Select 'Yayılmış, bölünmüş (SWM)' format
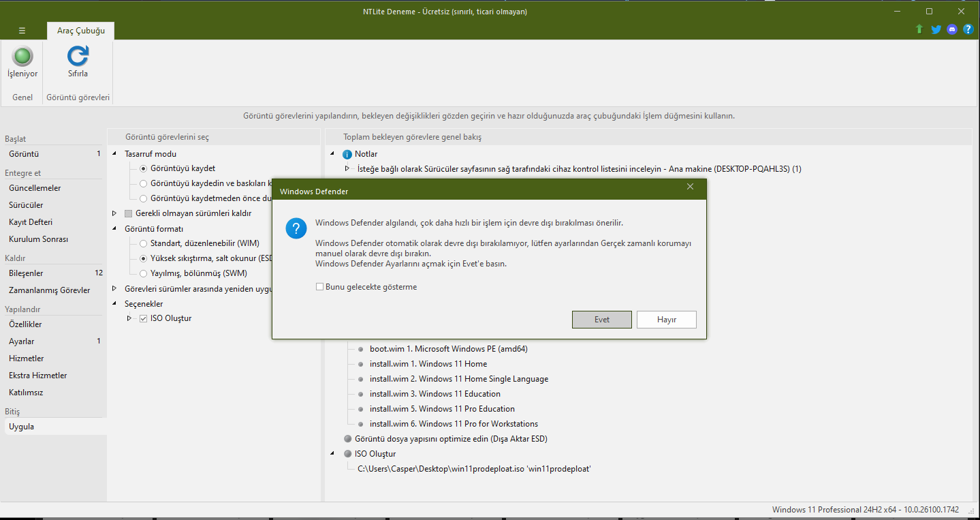The width and height of the screenshot is (980, 520). (143, 273)
